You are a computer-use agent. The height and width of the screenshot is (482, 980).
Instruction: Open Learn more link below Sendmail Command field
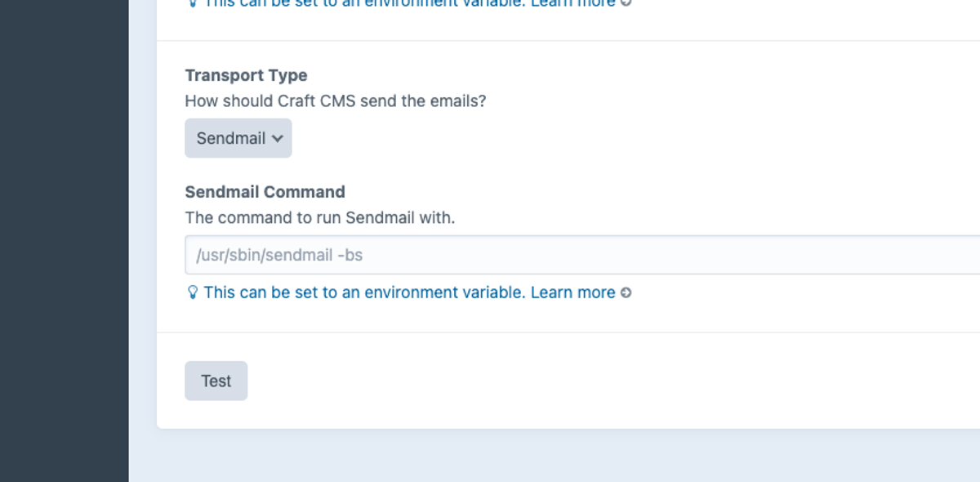[x=572, y=292]
